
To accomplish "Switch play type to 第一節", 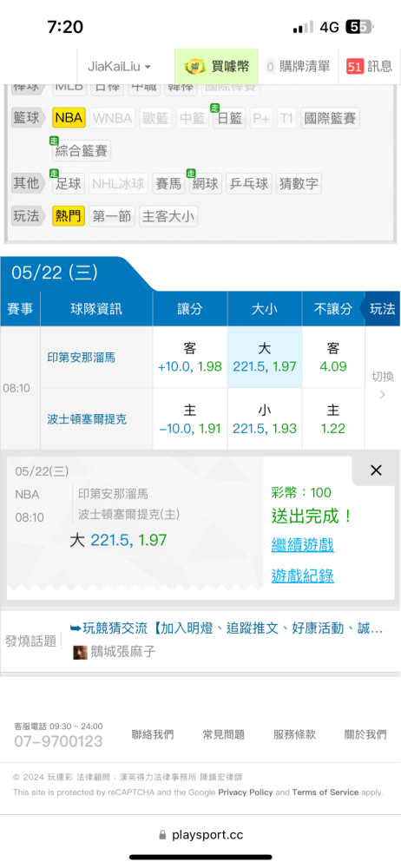I will (x=112, y=216).
